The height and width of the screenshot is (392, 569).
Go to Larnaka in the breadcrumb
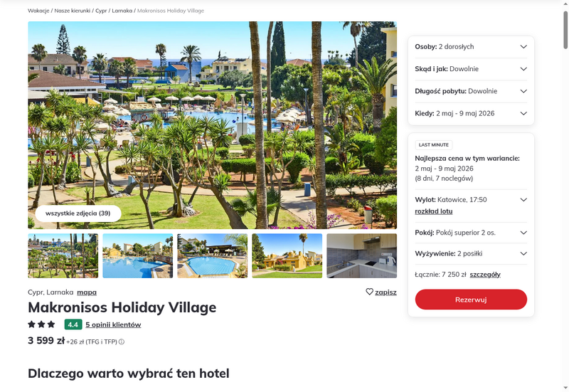122,11
